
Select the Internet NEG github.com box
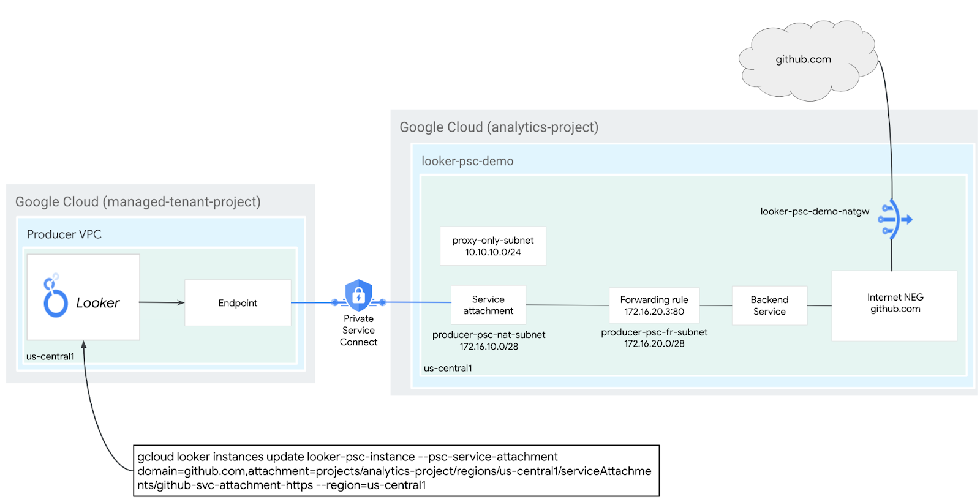[x=894, y=305]
